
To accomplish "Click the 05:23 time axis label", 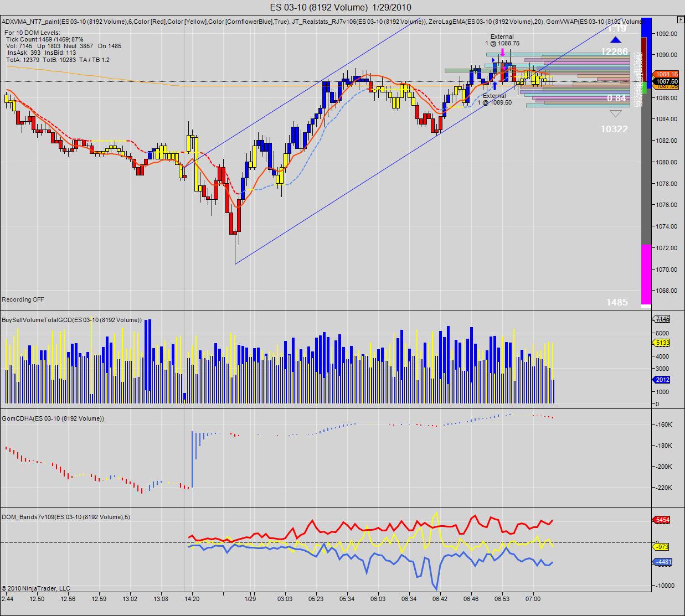I will point(316,599).
